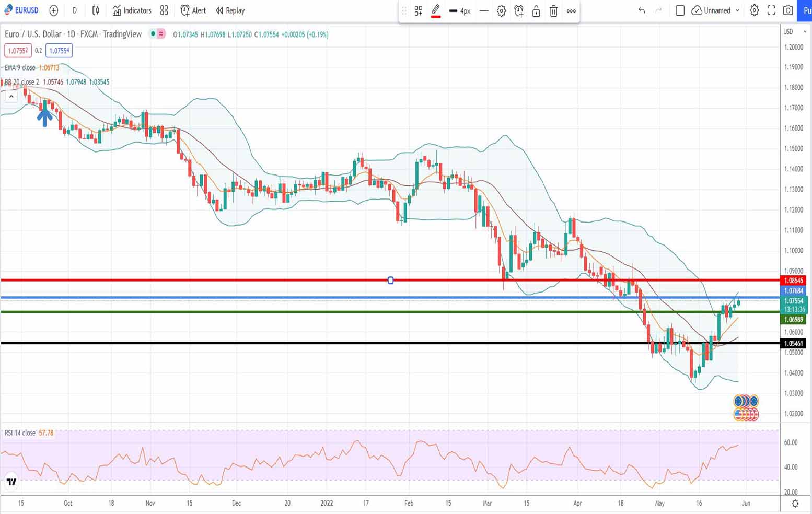Viewport: 812px width, 514px height.
Task: Start bar Replay mode
Action: [x=230, y=10]
